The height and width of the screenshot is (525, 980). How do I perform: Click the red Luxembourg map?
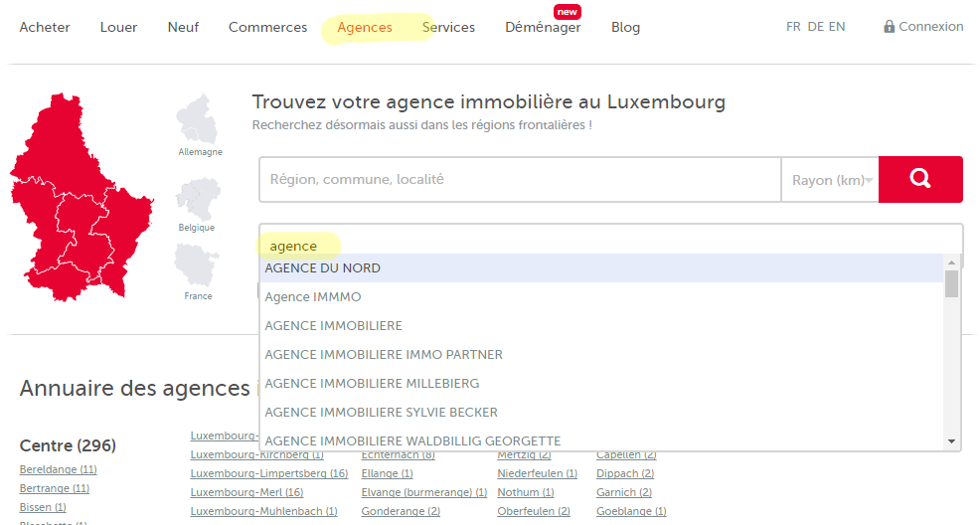[78, 199]
